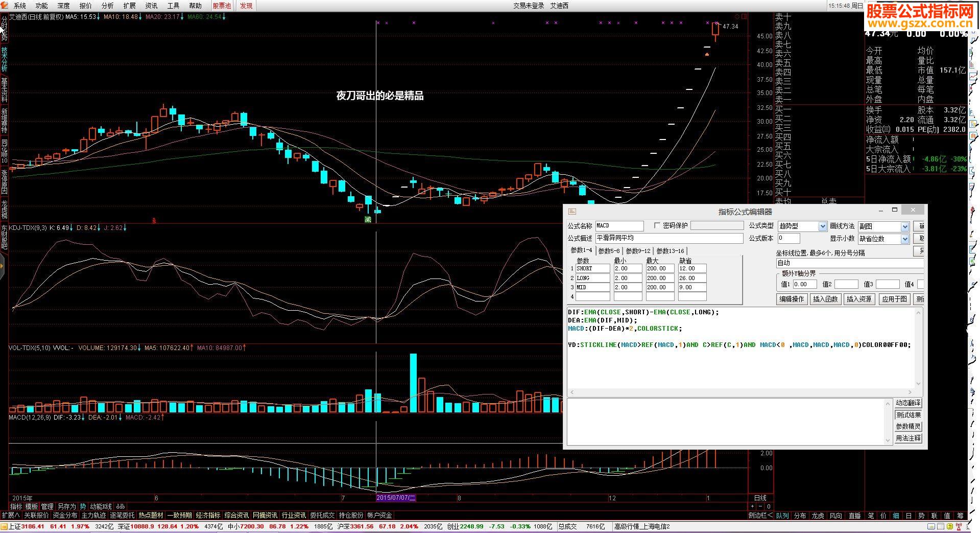This screenshot has height=533, width=980.
Task: Toggle the 密码保护 checkbox
Action: [657, 225]
